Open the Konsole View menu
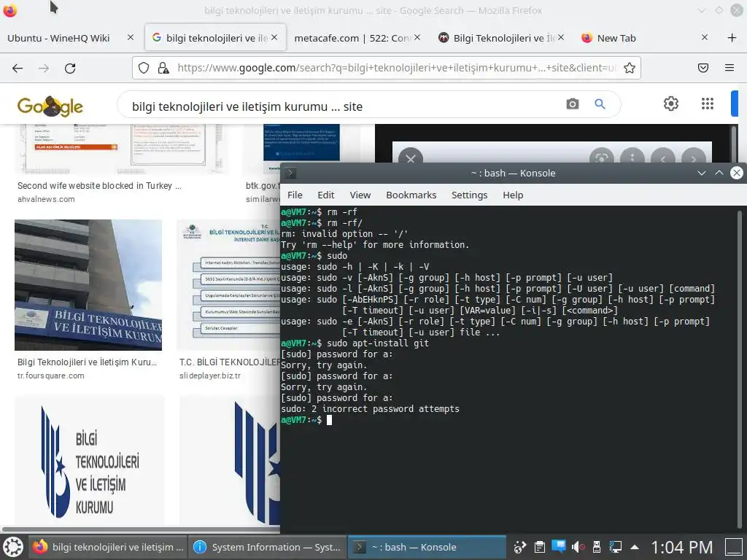747x560 pixels. point(360,195)
